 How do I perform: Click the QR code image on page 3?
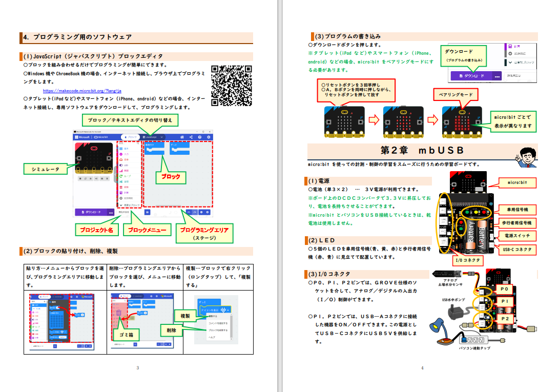(232, 86)
